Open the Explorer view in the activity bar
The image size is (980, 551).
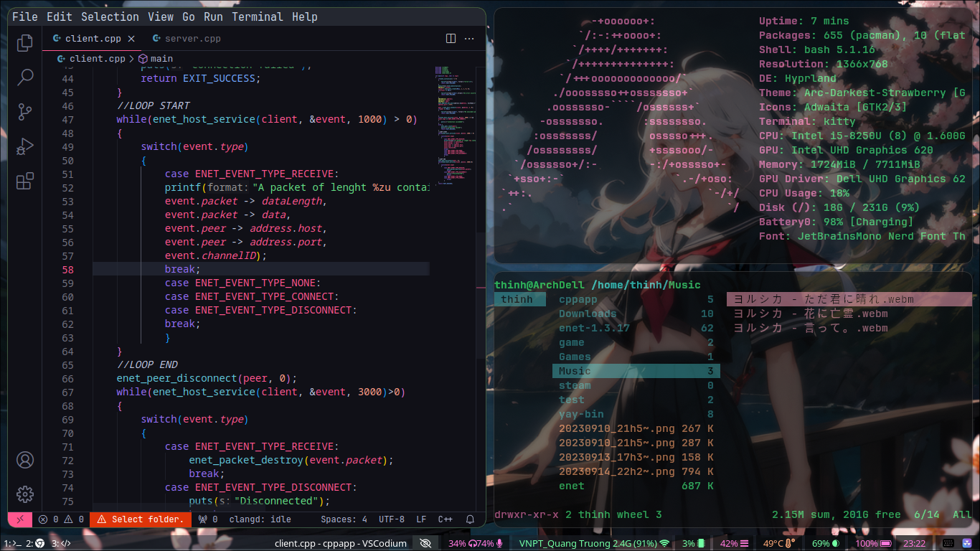(x=25, y=42)
